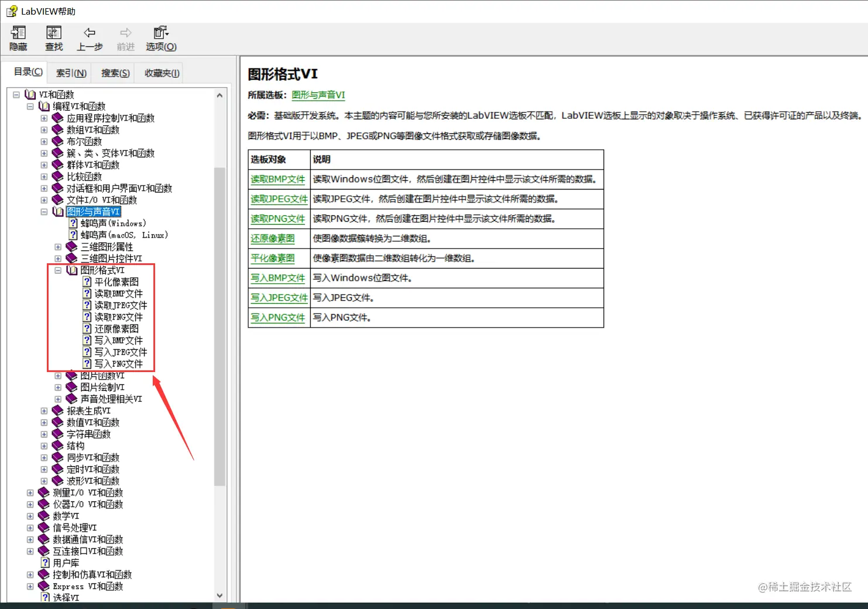Click the purple book icon beside 比较函数
Image resolution: width=868 pixels, height=609 pixels.
pos(58,176)
